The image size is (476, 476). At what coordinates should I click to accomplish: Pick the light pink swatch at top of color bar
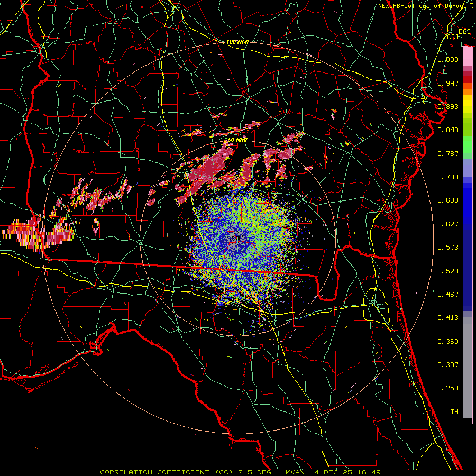467,56
